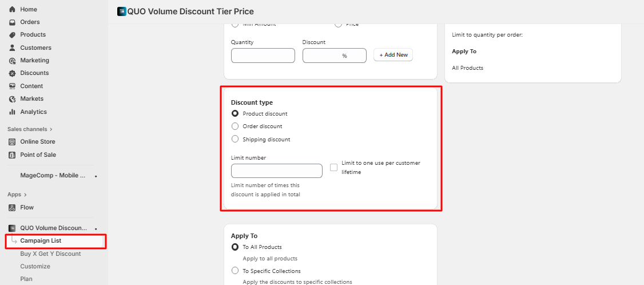Go to Buy X Get Y Discount
This screenshot has width=644, height=285.
50,254
